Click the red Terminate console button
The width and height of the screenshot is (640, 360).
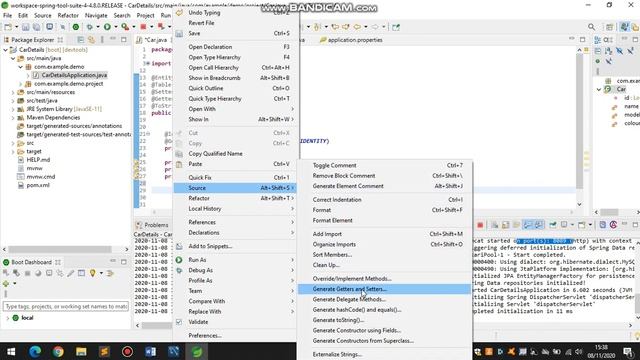[x=480, y=225]
